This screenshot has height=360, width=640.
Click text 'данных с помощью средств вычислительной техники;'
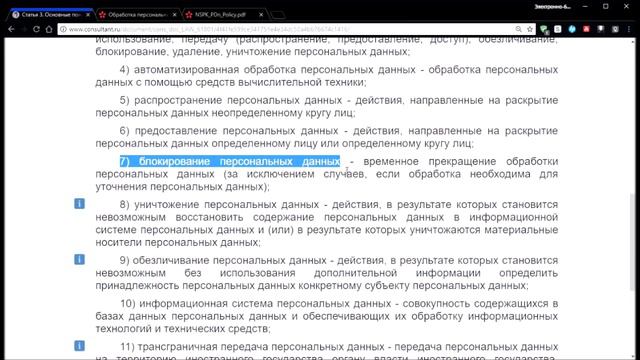click(231, 82)
